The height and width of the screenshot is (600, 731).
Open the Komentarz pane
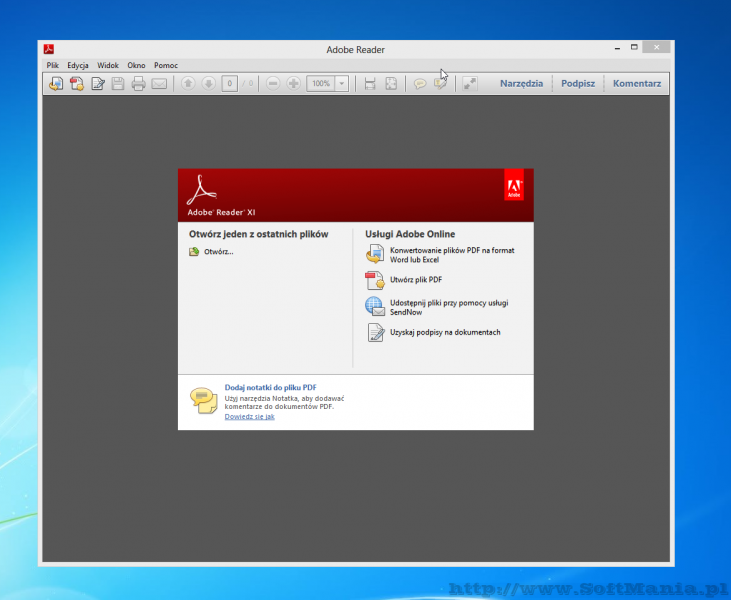point(637,83)
